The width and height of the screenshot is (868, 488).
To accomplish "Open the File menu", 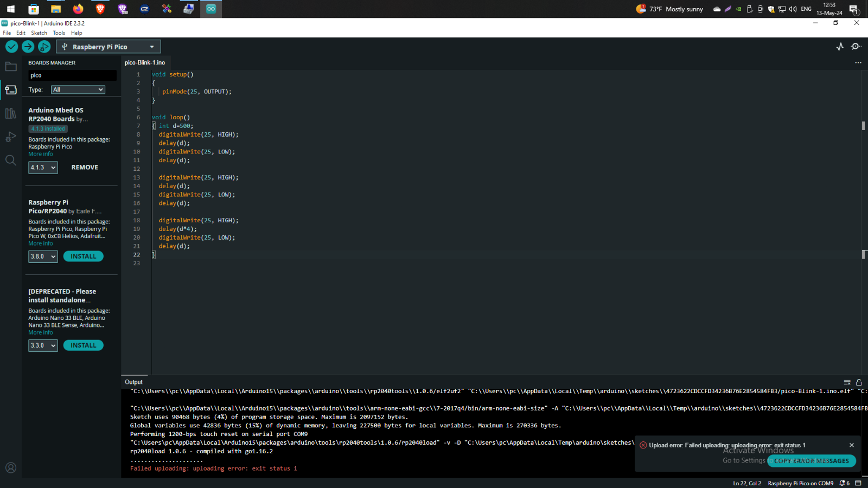I will tap(7, 33).
